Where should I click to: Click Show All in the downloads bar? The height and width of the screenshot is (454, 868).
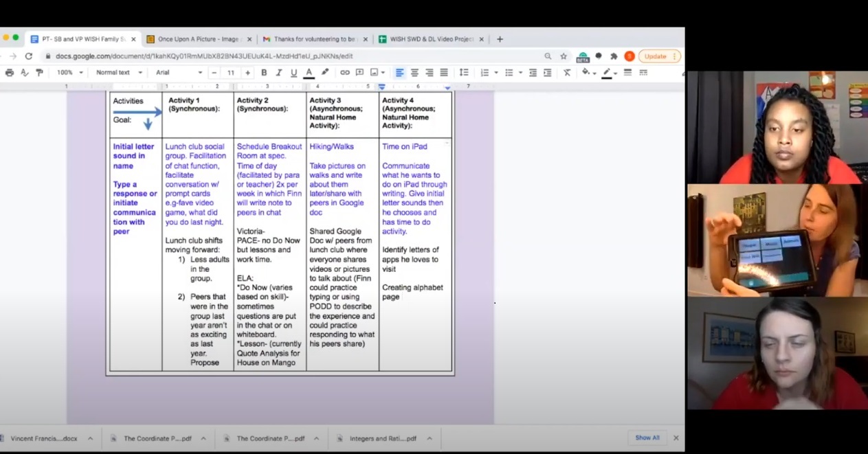(647, 438)
